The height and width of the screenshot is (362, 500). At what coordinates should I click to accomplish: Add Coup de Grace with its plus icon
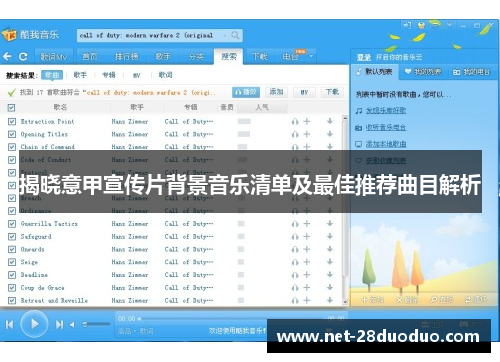307,288
